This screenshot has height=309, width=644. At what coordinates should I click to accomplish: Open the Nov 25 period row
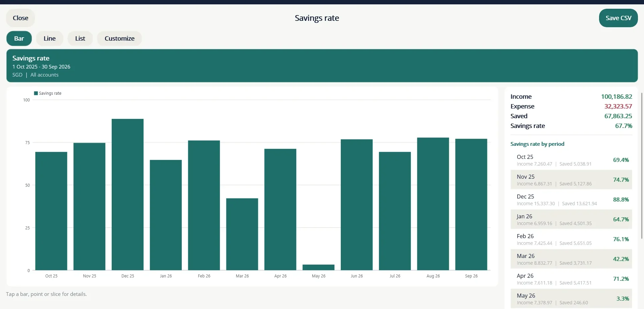pos(571,180)
